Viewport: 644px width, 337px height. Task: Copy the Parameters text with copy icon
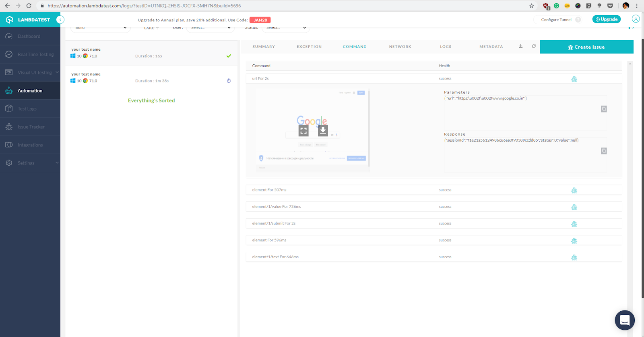click(x=604, y=109)
